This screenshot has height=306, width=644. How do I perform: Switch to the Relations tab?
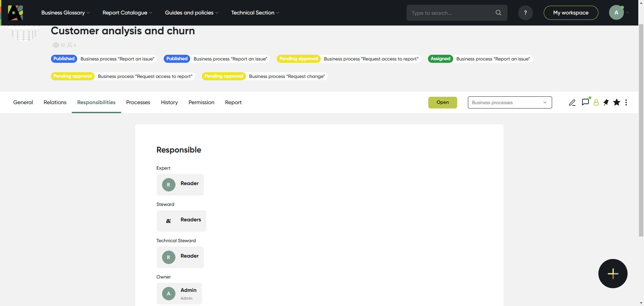tap(55, 102)
